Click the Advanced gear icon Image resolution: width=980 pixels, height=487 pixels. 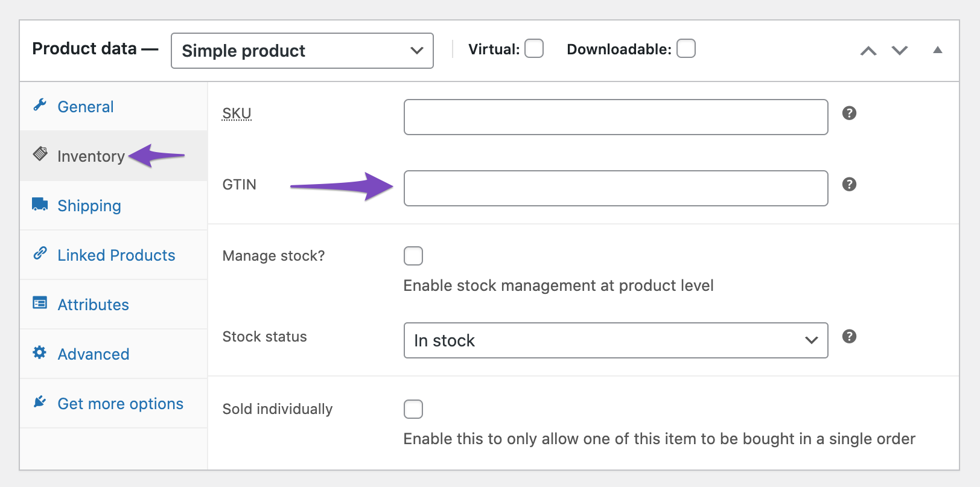tap(40, 352)
